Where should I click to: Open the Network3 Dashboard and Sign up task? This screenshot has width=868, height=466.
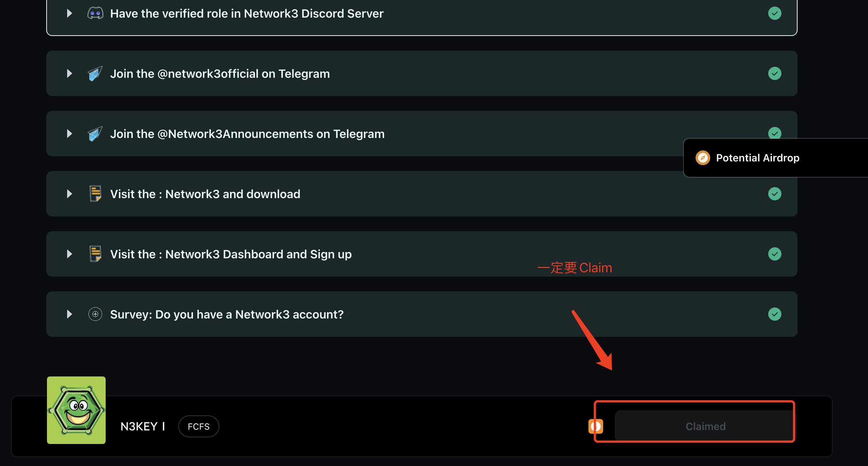coord(422,254)
